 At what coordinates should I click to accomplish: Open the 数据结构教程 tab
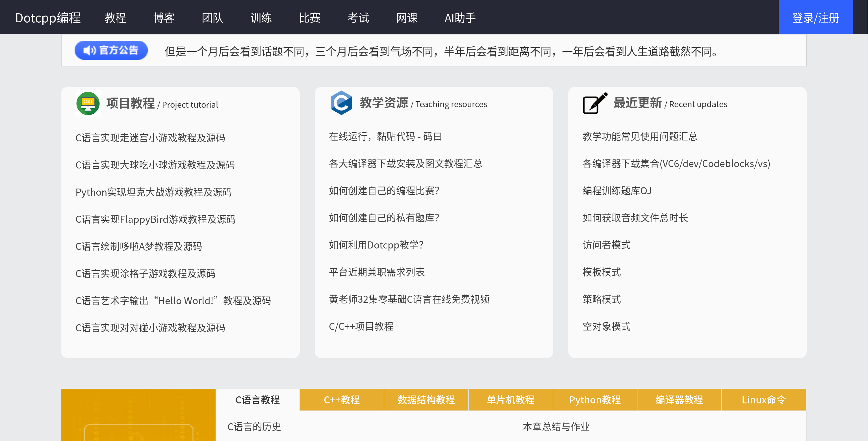click(426, 399)
